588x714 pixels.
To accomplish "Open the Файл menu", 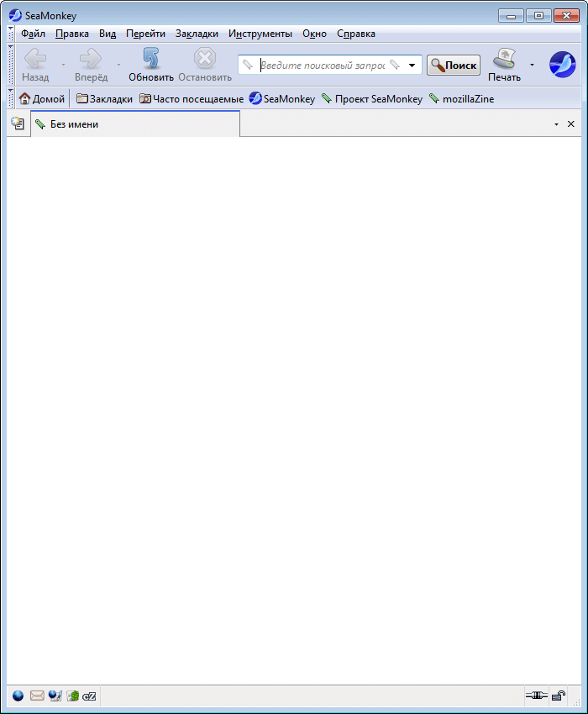I will coord(33,34).
